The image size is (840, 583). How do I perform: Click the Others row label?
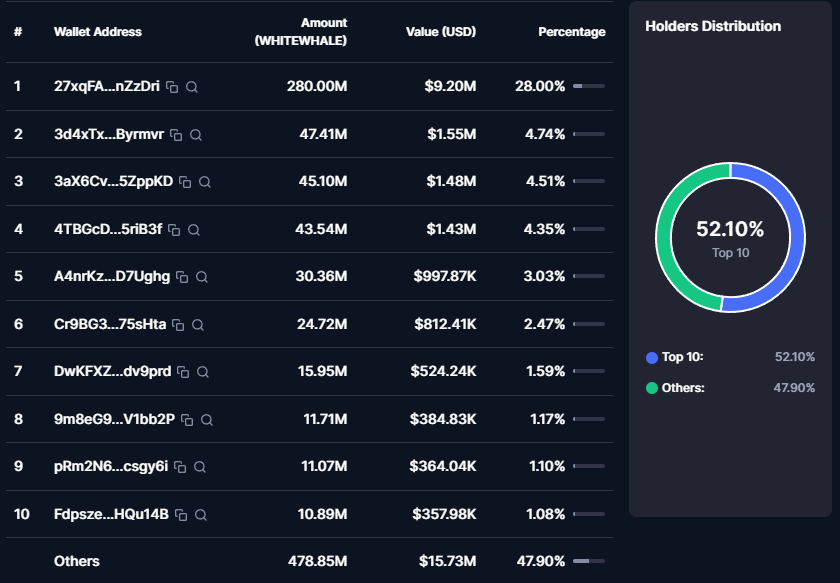(x=77, y=561)
